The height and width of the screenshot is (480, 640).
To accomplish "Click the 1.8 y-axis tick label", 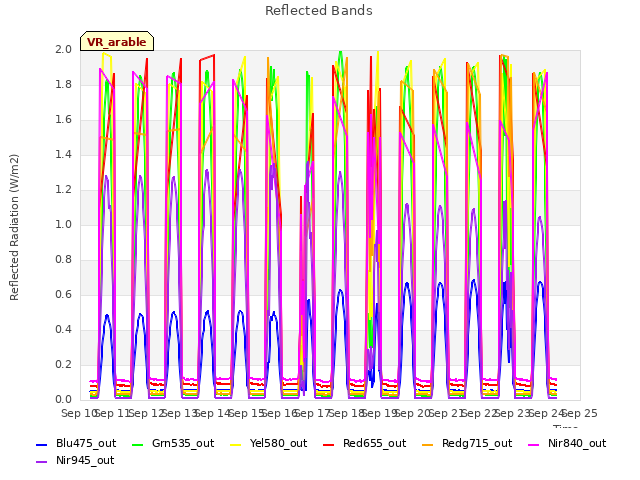I will coord(63,84).
